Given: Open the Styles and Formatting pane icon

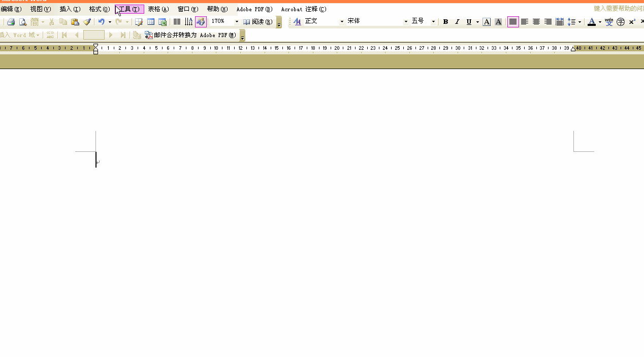Looking at the screenshot, I should pos(297,22).
